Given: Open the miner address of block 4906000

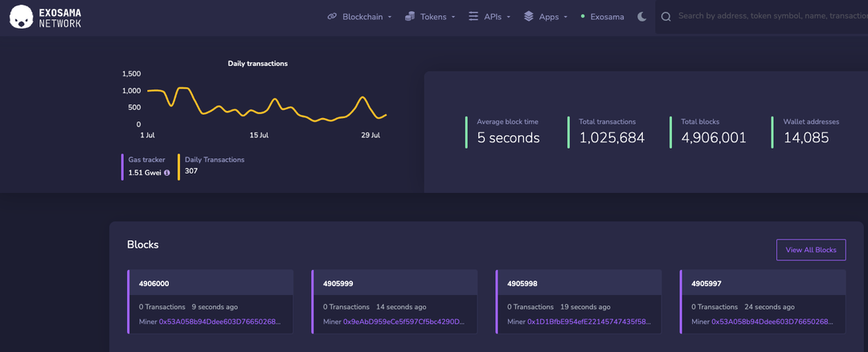Looking at the screenshot, I should [x=219, y=321].
